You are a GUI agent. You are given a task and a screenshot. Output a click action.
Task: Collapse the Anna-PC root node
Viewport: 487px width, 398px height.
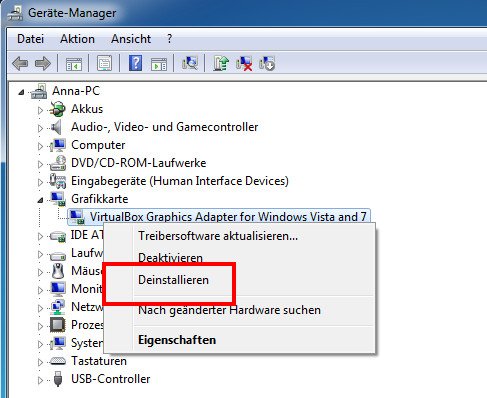(x=21, y=92)
